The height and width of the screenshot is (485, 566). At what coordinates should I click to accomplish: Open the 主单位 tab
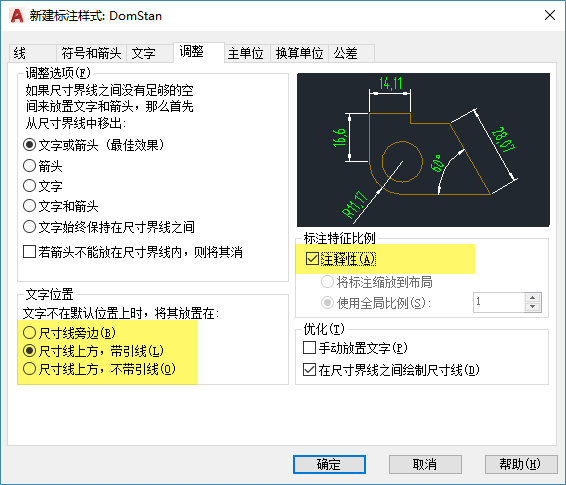click(x=247, y=53)
